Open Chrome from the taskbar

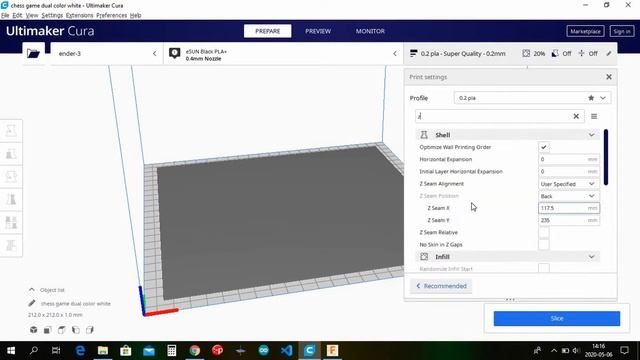(195, 350)
